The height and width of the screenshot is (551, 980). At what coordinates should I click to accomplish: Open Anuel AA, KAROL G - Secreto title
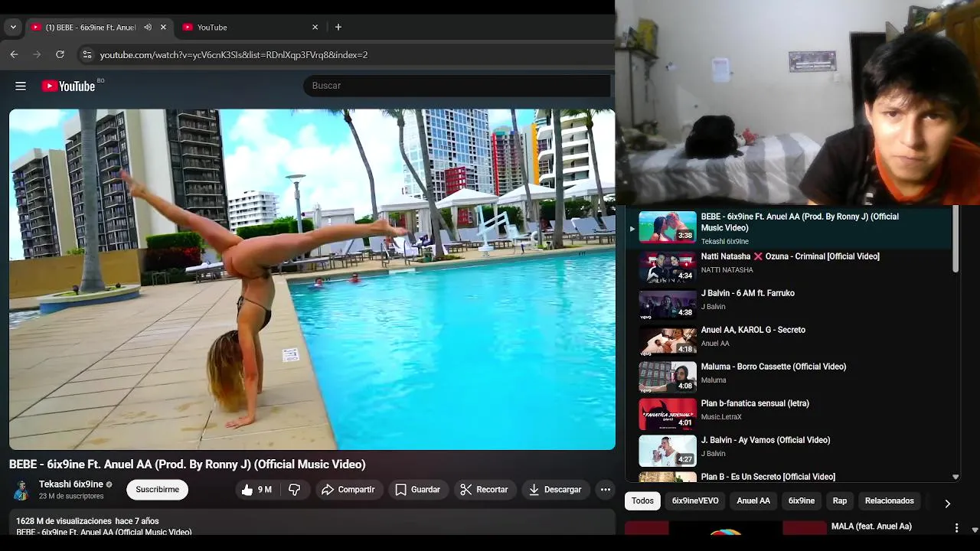753,330
